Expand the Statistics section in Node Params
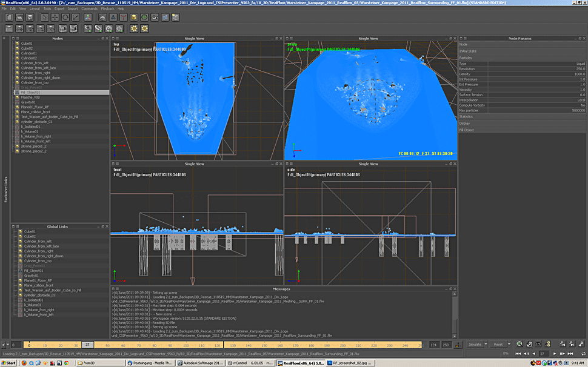This screenshot has width=588, height=367. tap(467, 116)
